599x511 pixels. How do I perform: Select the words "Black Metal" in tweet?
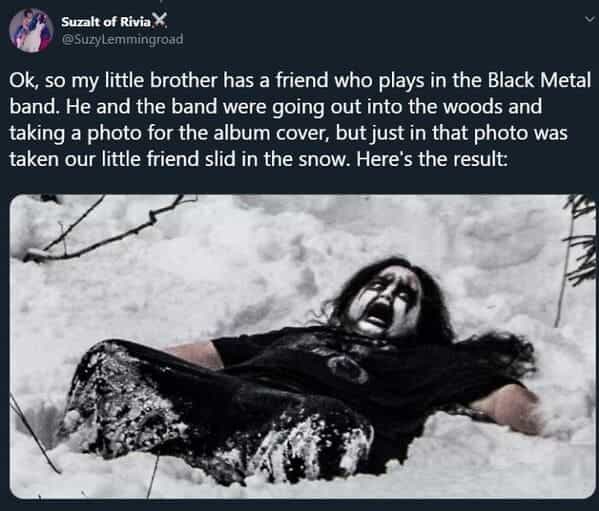coord(539,80)
